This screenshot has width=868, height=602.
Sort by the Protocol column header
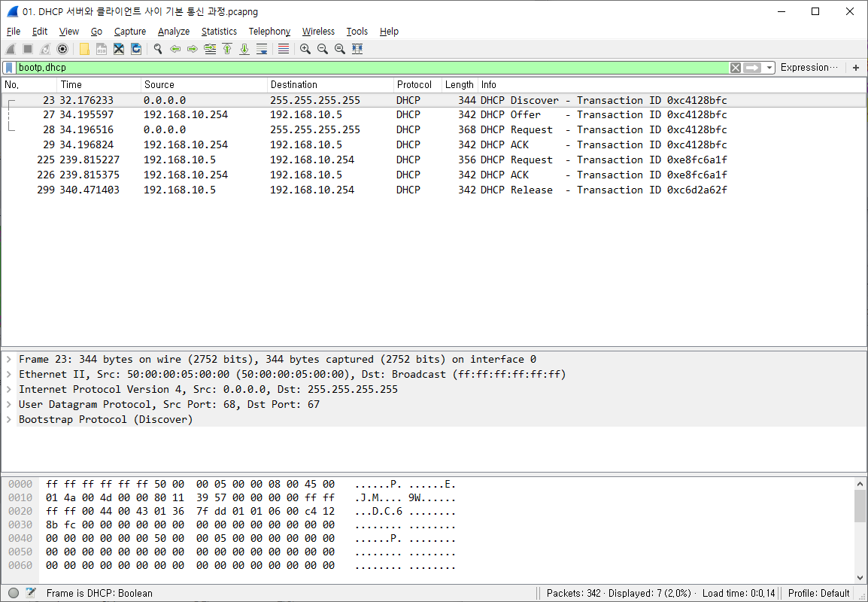tap(417, 85)
